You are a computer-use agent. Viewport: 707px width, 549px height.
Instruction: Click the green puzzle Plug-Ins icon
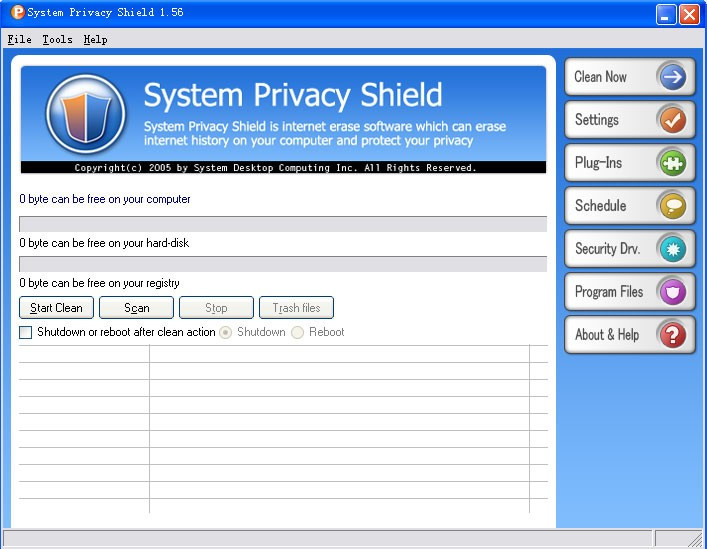pyautogui.click(x=673, y=163)
